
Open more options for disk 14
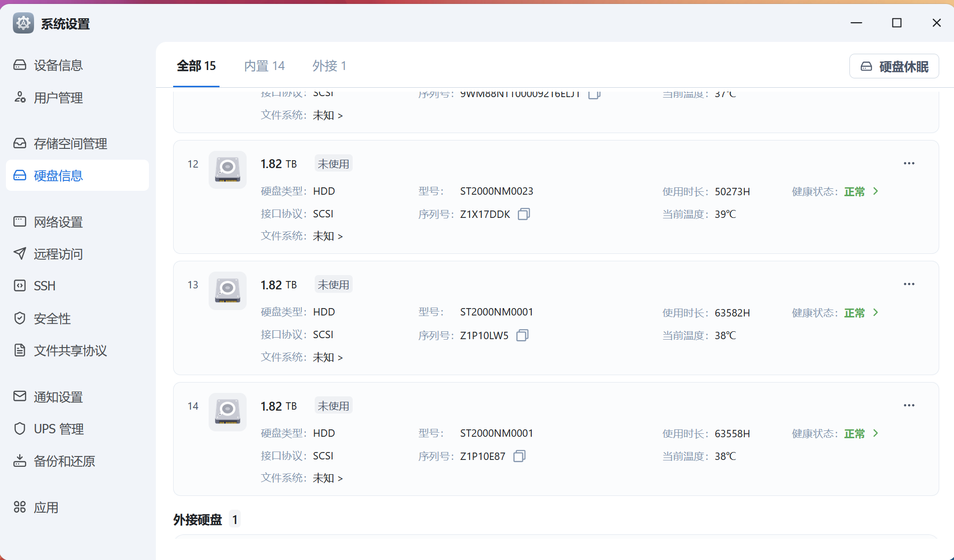click(x=909, y=406)
